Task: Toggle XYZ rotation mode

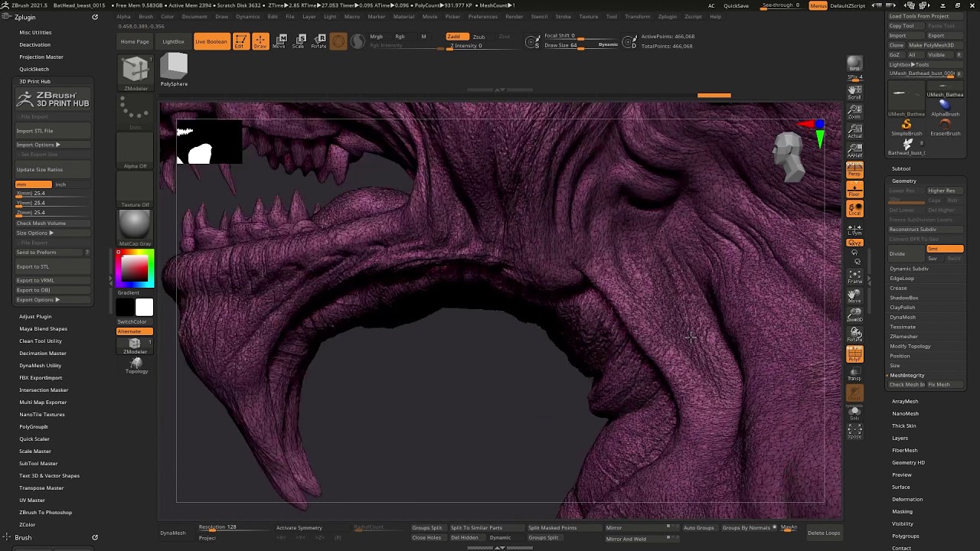Action: pyautogui.click(x=854, y=243)
